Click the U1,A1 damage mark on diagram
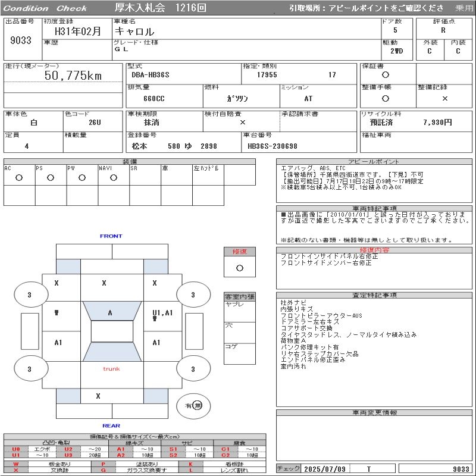476x476 pixels. (162, 313)
